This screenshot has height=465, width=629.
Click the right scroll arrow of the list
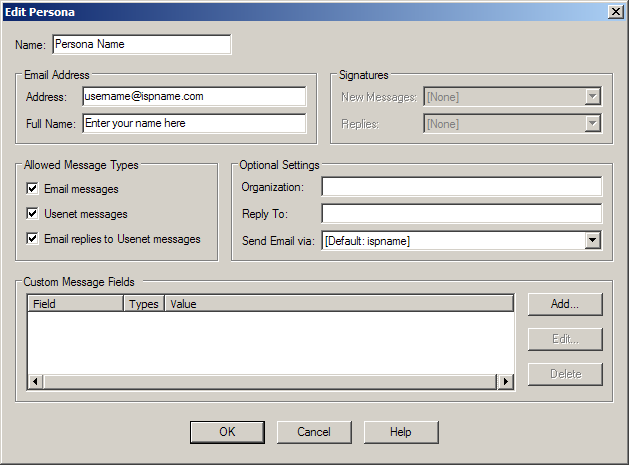coord(506,381)
